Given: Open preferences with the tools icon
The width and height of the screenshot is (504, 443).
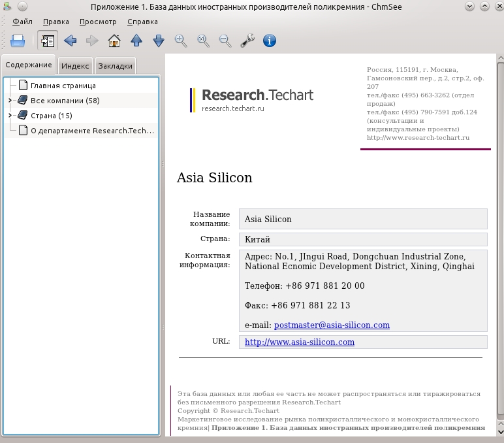Looking at the screenshot, I should click(x=247, y=41).
